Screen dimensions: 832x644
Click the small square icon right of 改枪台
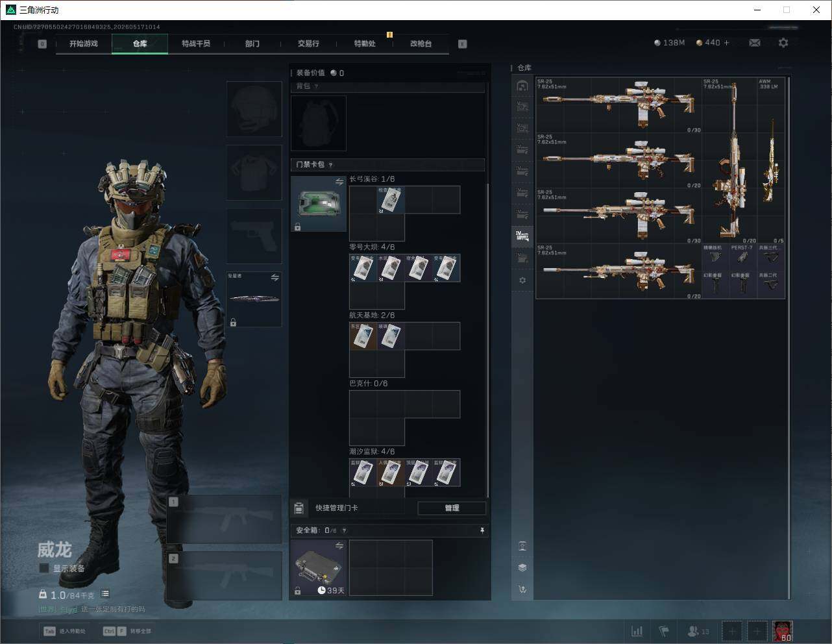463,44
